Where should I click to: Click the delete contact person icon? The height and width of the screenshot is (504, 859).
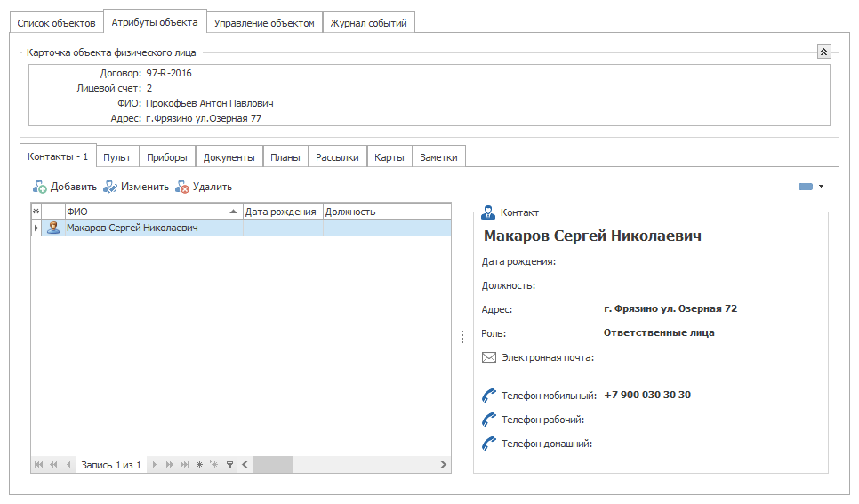click(x=182, y=187)
